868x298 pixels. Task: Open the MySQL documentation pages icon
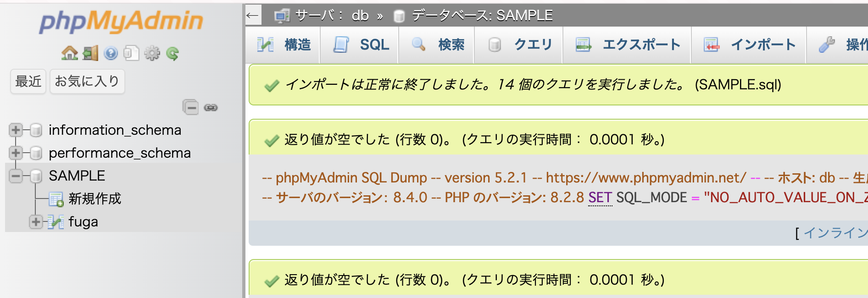point(131,54)
